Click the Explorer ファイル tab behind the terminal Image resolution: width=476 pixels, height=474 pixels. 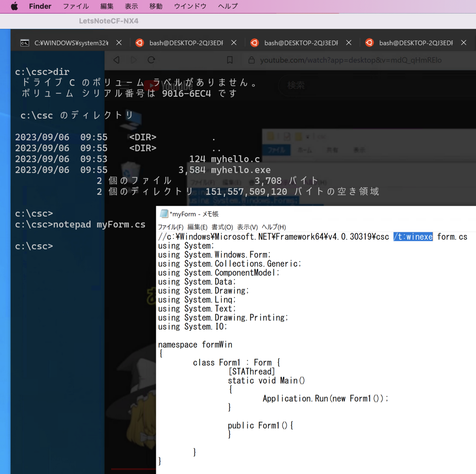(276, 150)
